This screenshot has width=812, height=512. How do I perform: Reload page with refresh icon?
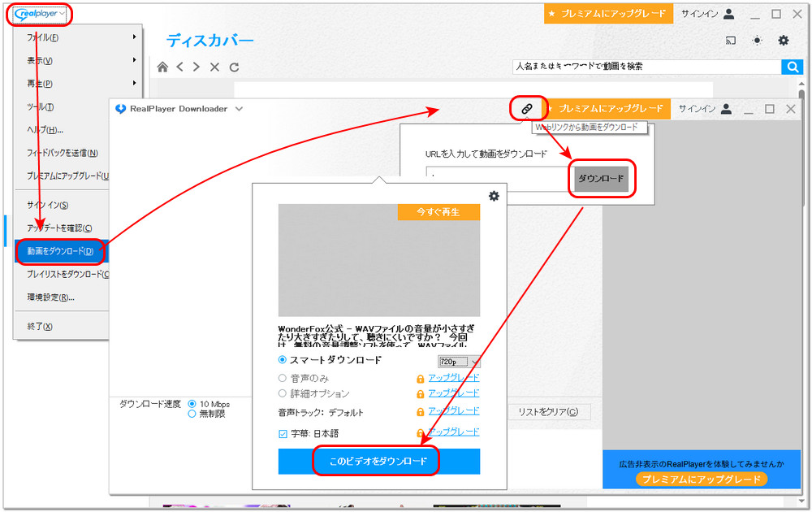234,67
